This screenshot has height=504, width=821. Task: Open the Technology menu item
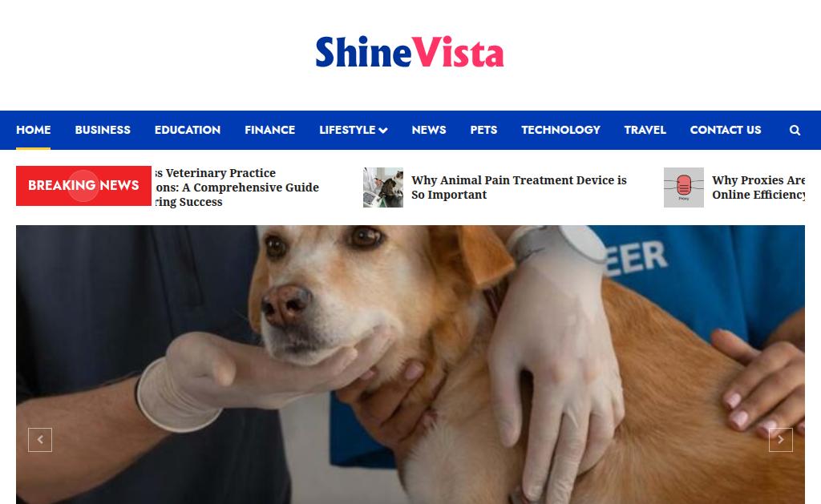[x=560, y=130]
